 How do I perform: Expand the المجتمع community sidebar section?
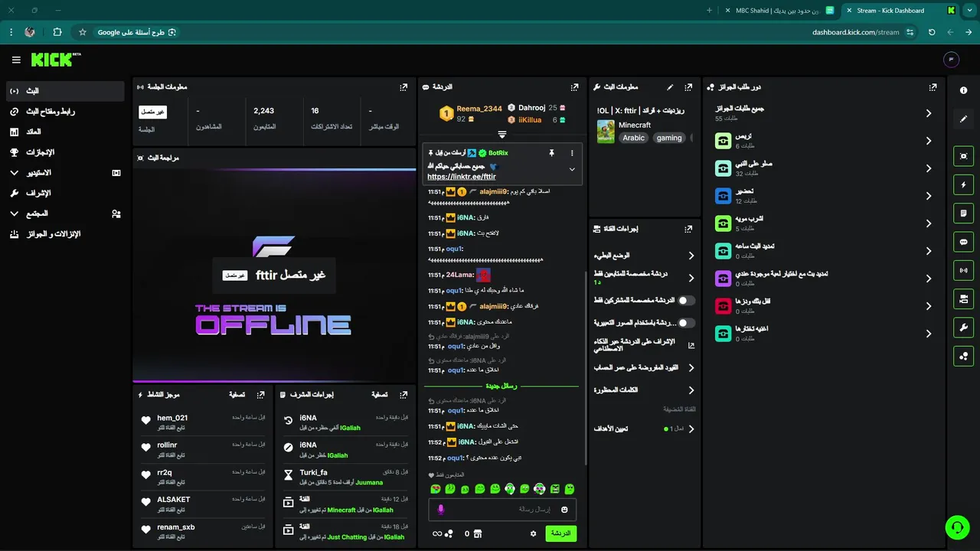point(64,214)
